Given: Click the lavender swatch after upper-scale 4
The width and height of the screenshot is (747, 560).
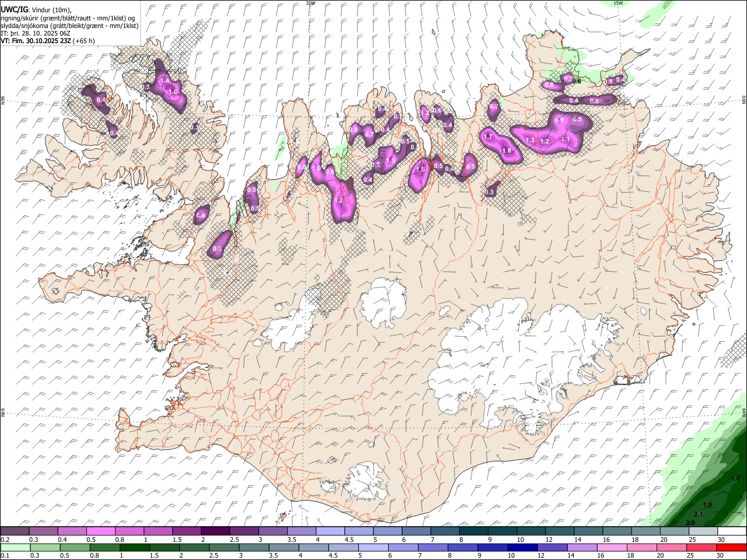Looking at the screenshot, I should pos(330,531).
